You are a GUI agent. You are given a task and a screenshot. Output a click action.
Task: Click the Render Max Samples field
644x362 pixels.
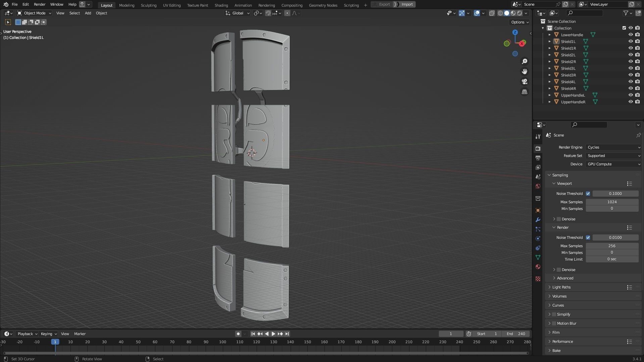[x=612, y=246]
